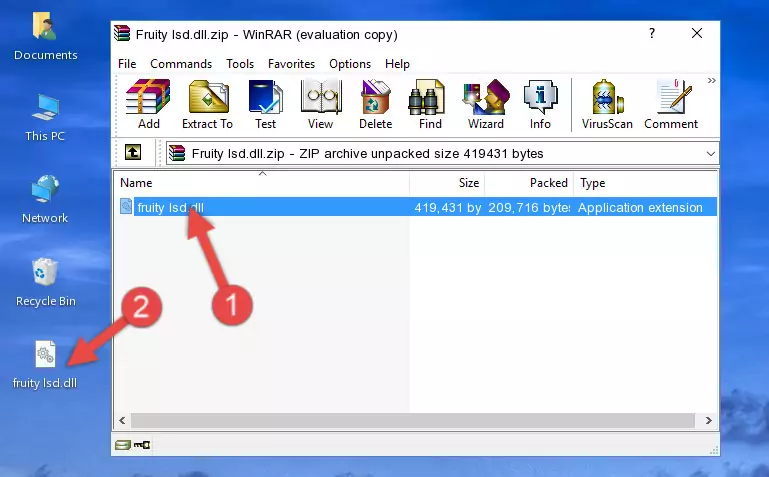This screenshot has height=477, width=769.
Task: Click the key password icon in status bar
Action: (142, 445)
